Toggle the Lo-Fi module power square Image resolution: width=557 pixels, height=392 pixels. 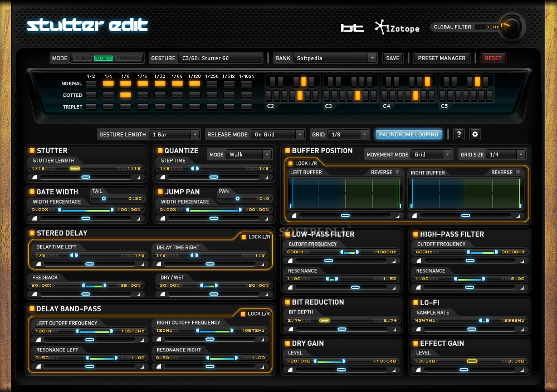[416, 302]
